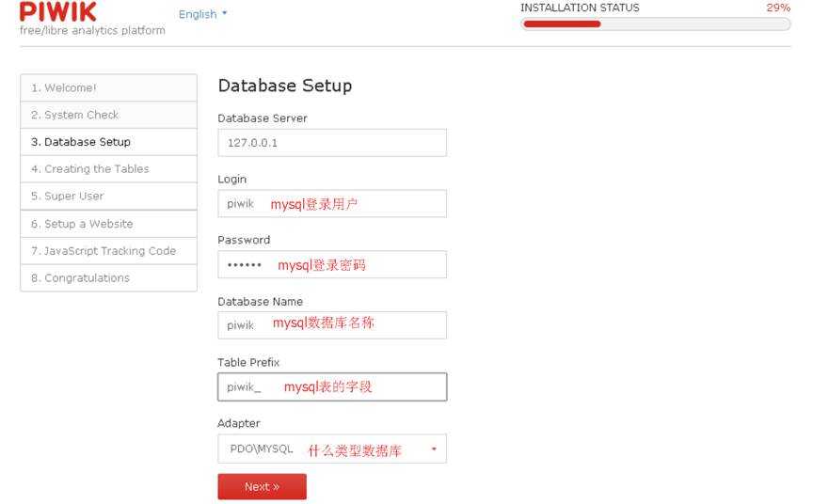Screen dimensions: 813x504
Task: Click the installation status progress bar
Action: click(x=655, y=24)
